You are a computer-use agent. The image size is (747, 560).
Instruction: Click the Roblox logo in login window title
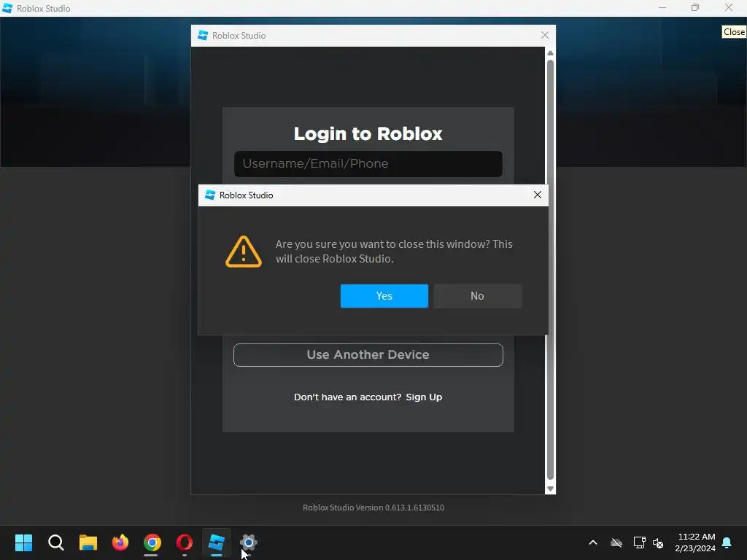[203, 35]
